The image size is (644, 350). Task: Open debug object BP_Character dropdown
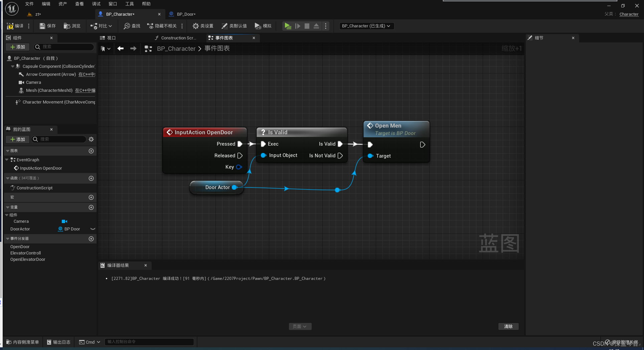(366, 26)
